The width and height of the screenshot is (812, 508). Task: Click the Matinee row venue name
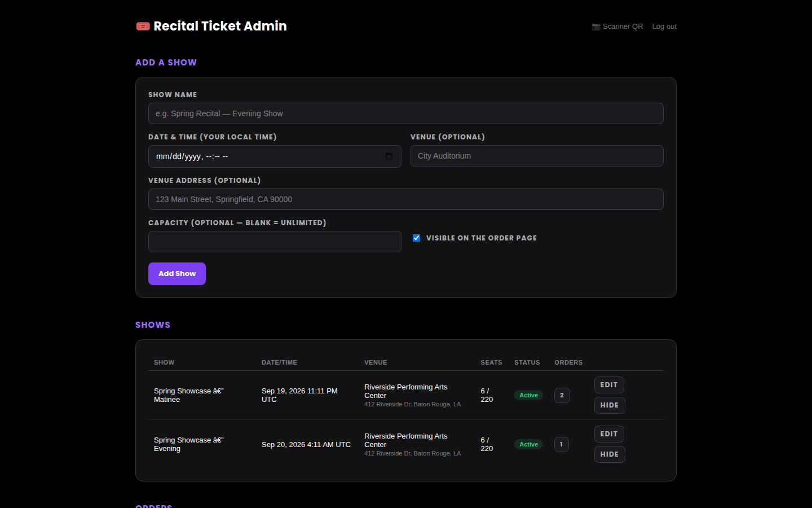(406, 391)
